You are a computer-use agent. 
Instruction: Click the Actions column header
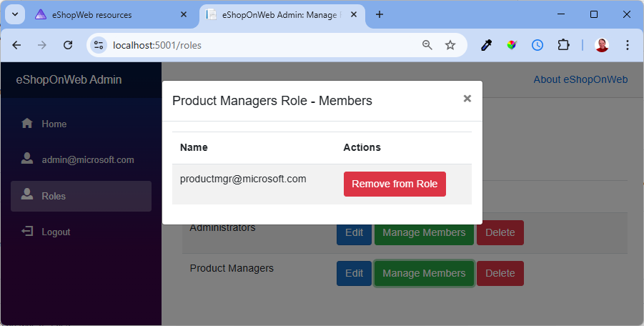362,147
